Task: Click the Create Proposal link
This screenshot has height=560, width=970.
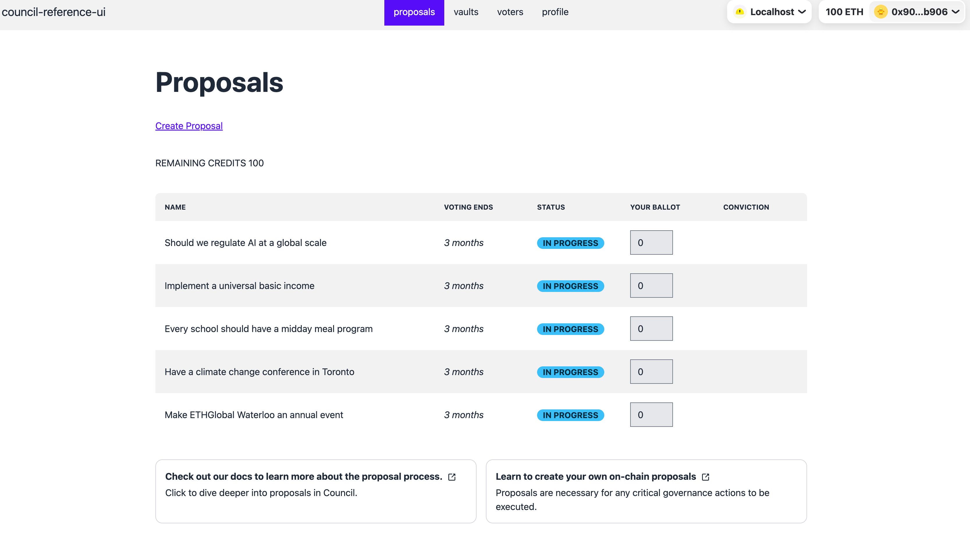Action: [x=189, y=126]
